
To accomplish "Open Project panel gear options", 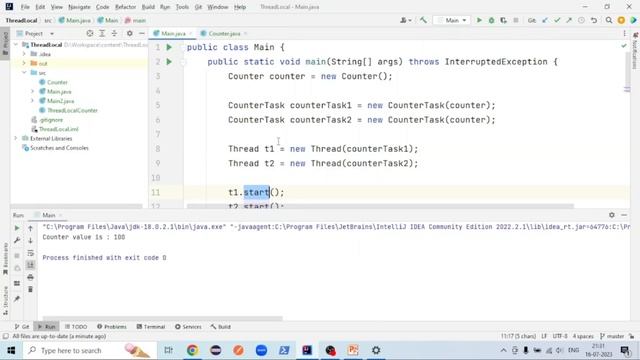I will click(129, 33).
